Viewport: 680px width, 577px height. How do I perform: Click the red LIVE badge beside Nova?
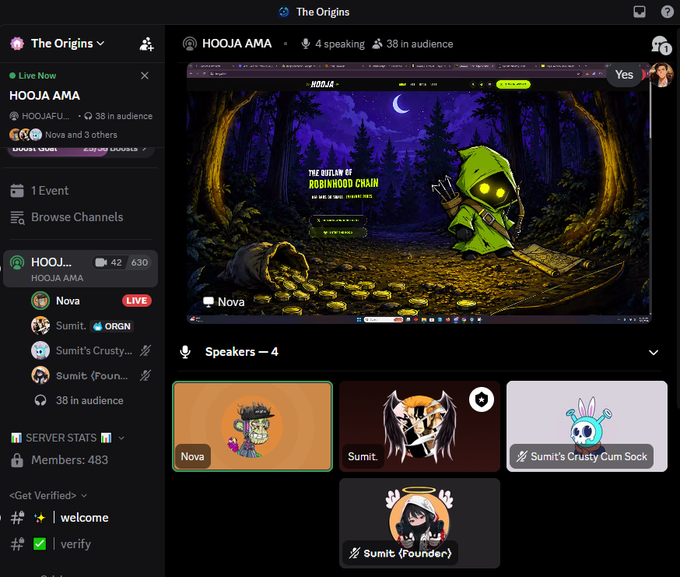(x=137, y=301)
